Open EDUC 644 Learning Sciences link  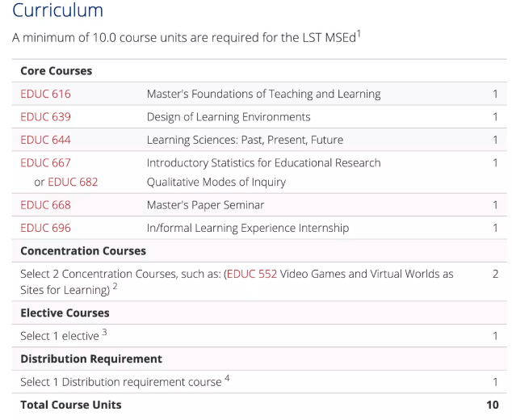[45, 140]
